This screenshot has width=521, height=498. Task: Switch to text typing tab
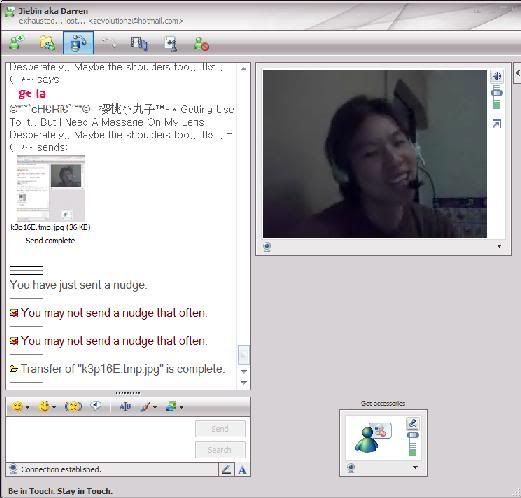pos(242,470)
